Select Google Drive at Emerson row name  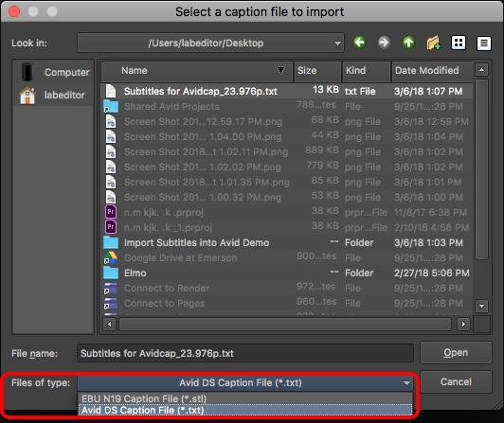pyautogui.click(x=181, y=257)
